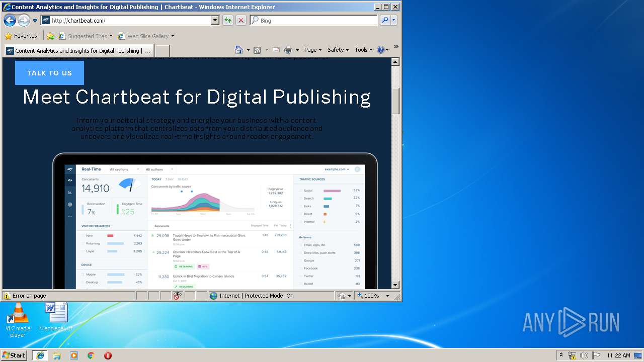Screen dimensions: 644x362
Task: Click the network tray icon
Action: pyautogui.click(x=572, y=355)
